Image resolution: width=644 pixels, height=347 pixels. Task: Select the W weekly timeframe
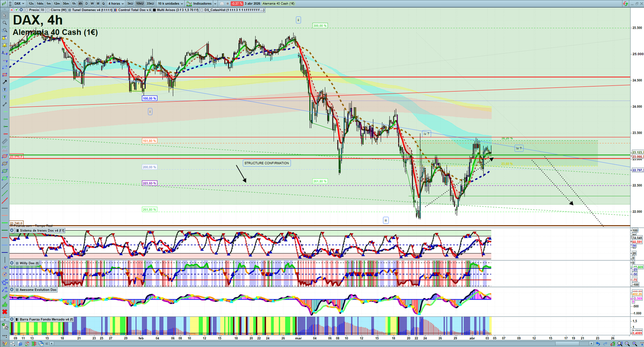(92, 4)
